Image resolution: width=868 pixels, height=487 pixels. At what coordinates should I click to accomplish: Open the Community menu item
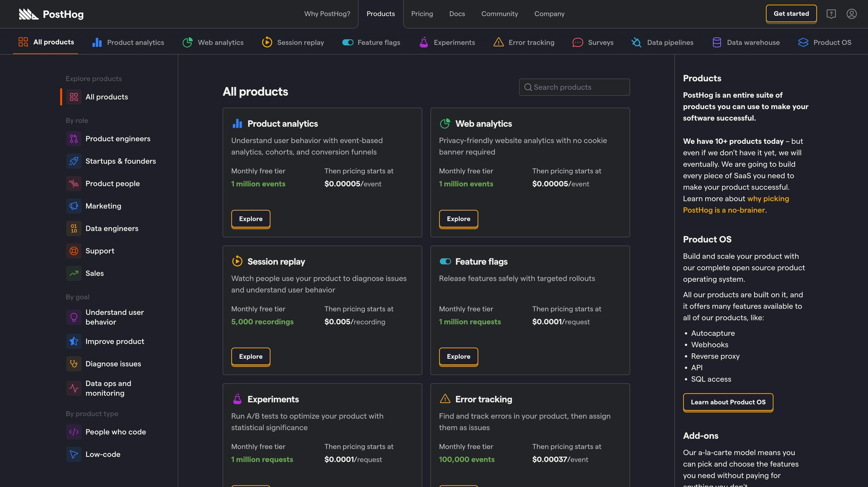pyautogui.click(x=500, y=14)
